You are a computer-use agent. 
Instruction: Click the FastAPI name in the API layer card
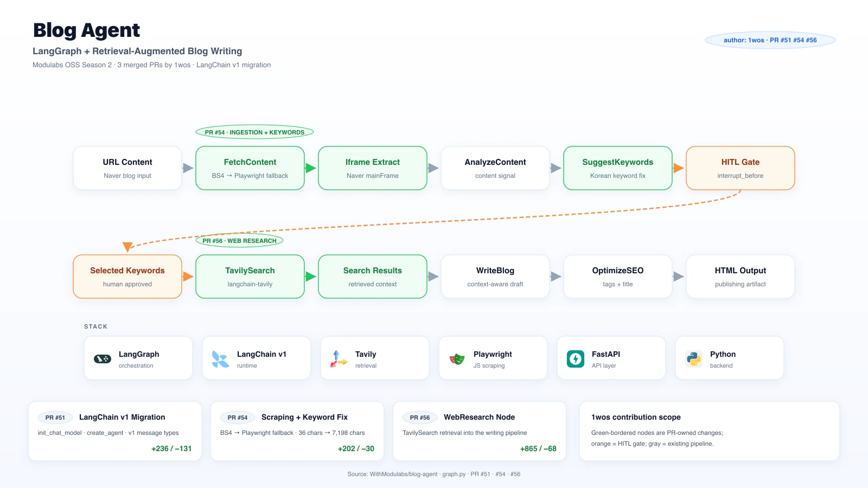click(x=606, y=354)
